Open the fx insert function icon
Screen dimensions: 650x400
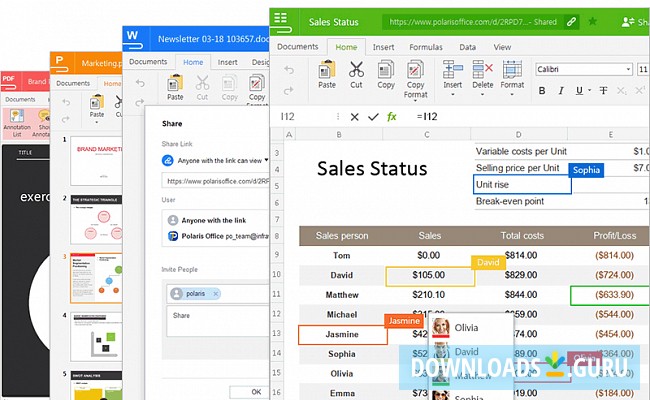pos(392,117)
